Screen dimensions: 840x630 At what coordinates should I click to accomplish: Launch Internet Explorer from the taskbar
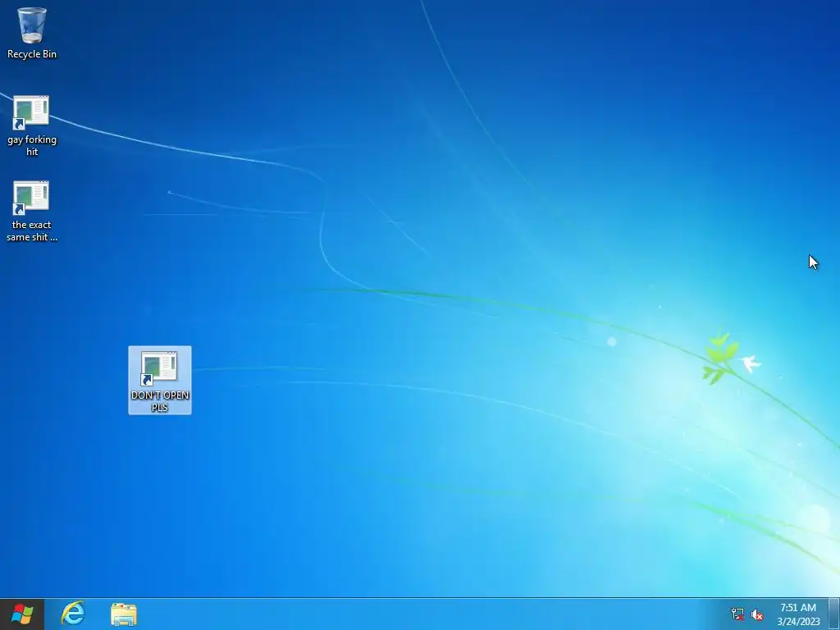[73, 614]
